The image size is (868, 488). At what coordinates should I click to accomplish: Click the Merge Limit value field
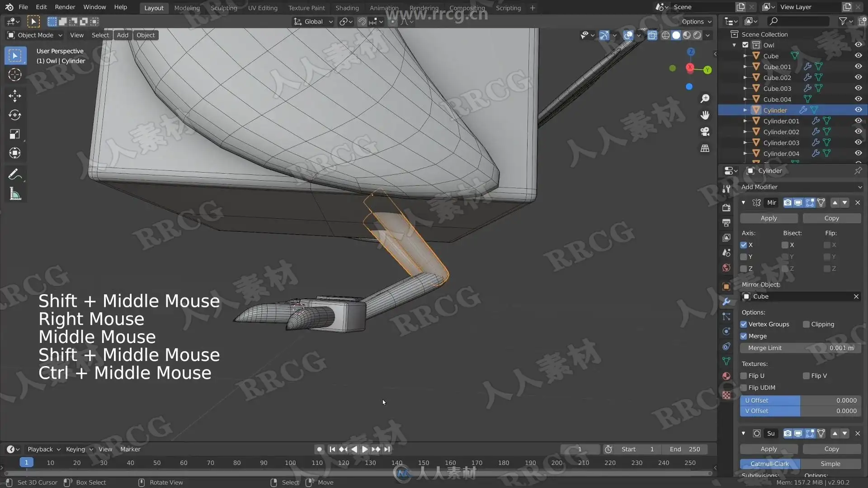(800, 348)
